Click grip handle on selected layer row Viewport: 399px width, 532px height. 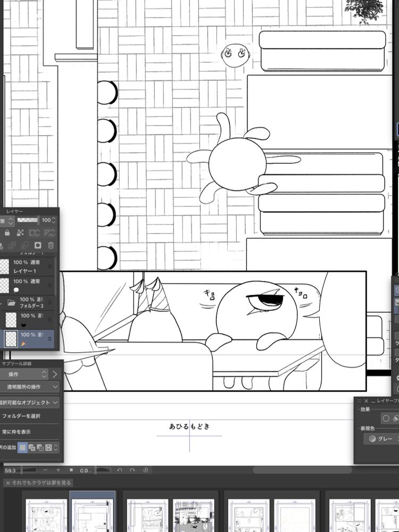click(x=50, y=338)
